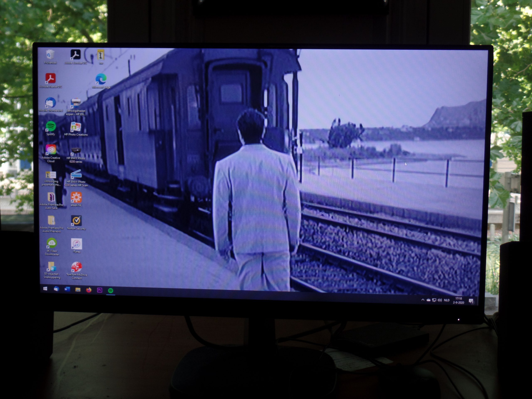Open the volume speaker tray icon
This screenshot has height=399, width=532.
[440, 300]
